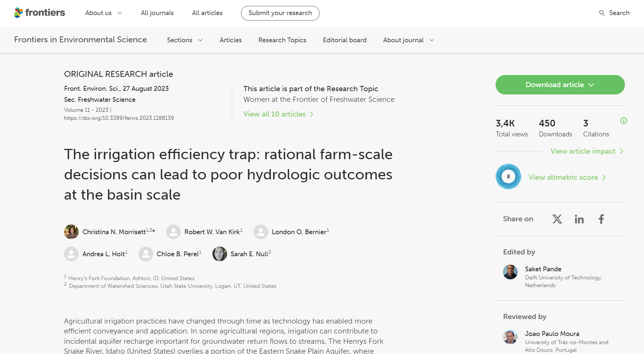Go to the Articles tab
Screen dimensions: 644x354
230,40
